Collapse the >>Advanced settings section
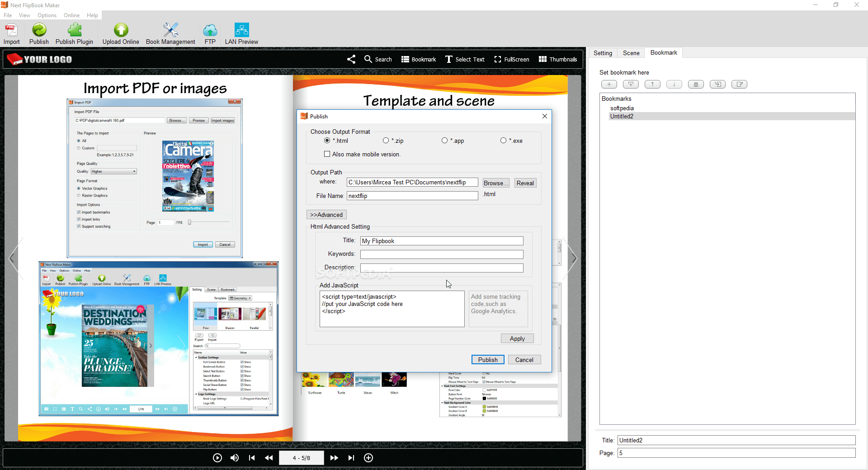 click(x=326, y=215)
